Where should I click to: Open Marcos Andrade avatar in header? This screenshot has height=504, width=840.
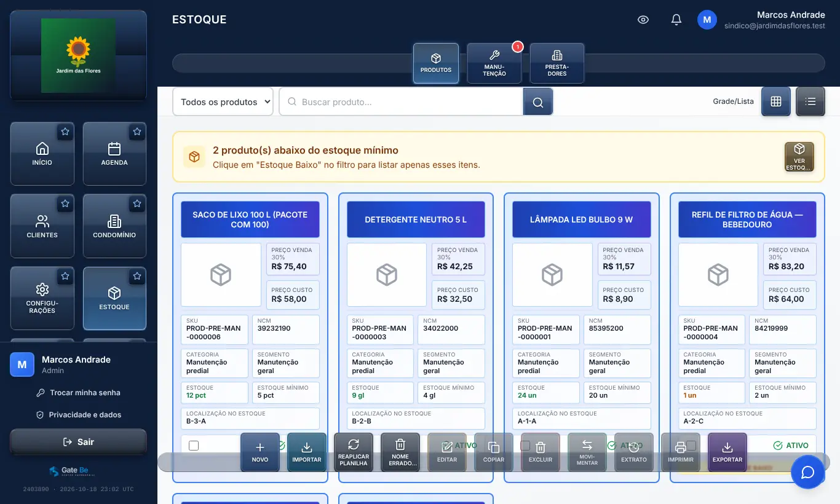tap(707, 20)
